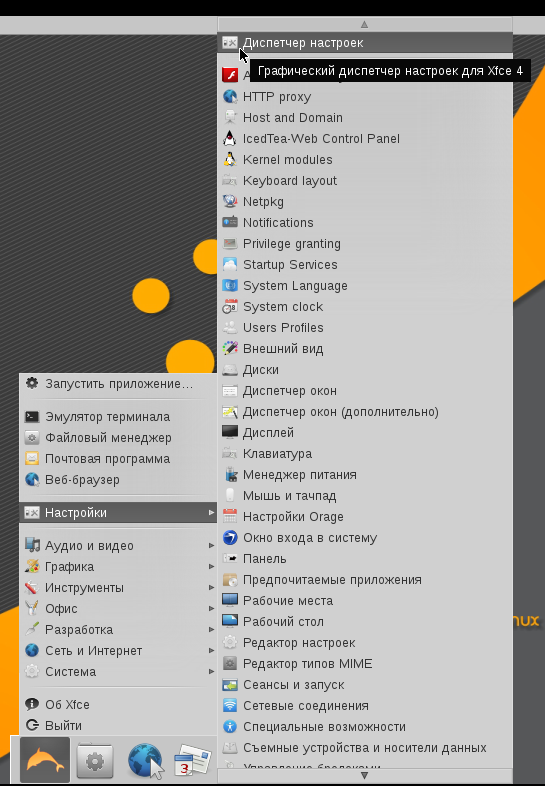Image resolution: width=545 pixels, height=786 pixels.
Task: Expand the Графика submenu arrow
Action: 212,566
